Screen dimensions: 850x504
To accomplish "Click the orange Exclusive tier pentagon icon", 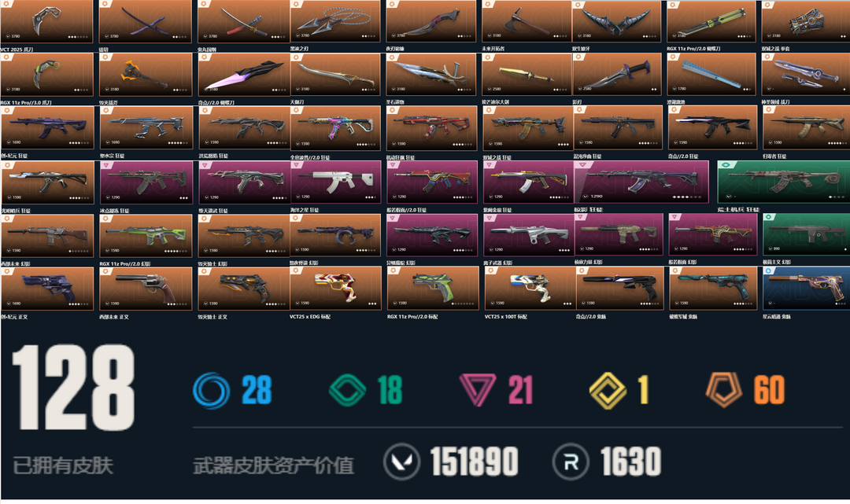I will click(x=724, y=390).
